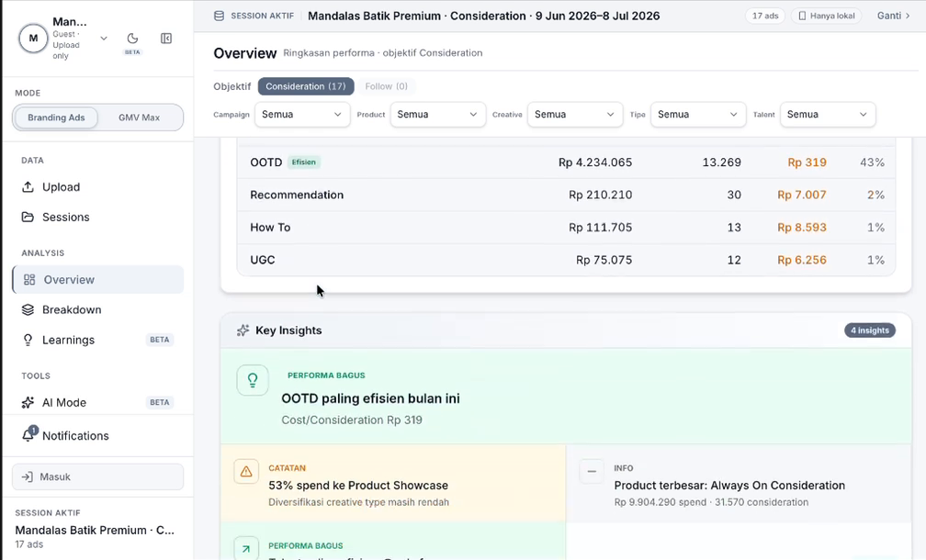Open the Campaign filter dropdown
This screenshot has height=560, width=926.
[301, 115]
